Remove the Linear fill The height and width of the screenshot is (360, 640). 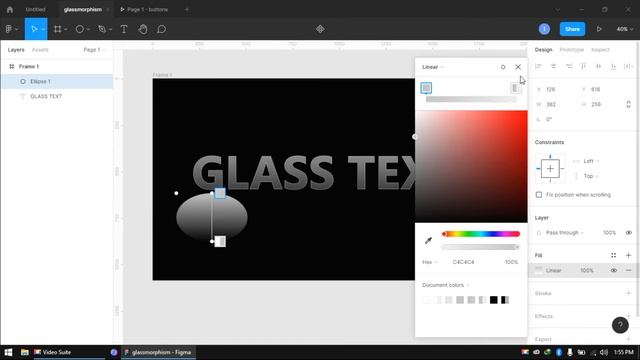pos(629,270)
